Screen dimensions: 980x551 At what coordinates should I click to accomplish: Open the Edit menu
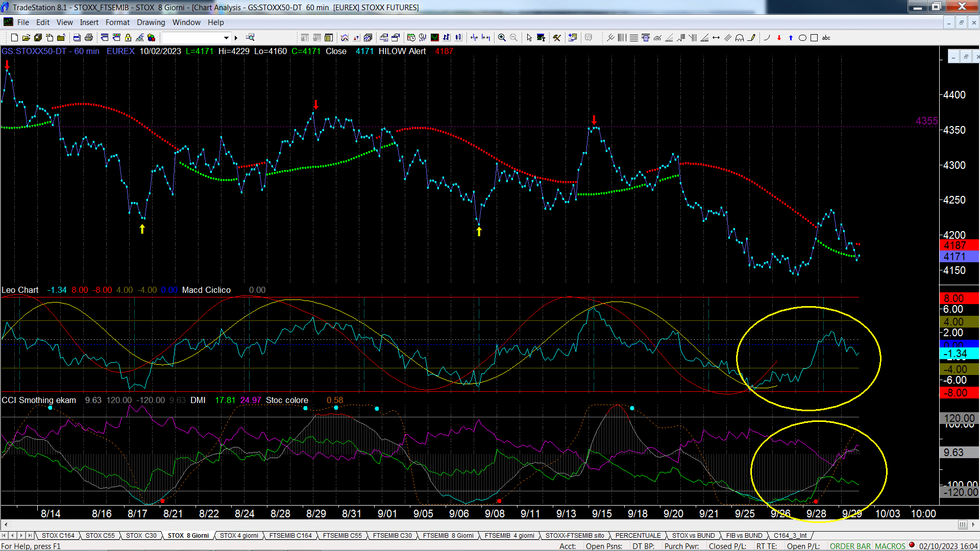click(x=43, y=22)
